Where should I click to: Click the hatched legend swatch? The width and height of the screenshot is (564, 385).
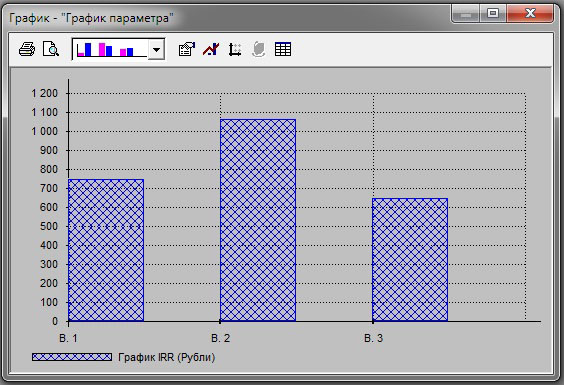72,357
